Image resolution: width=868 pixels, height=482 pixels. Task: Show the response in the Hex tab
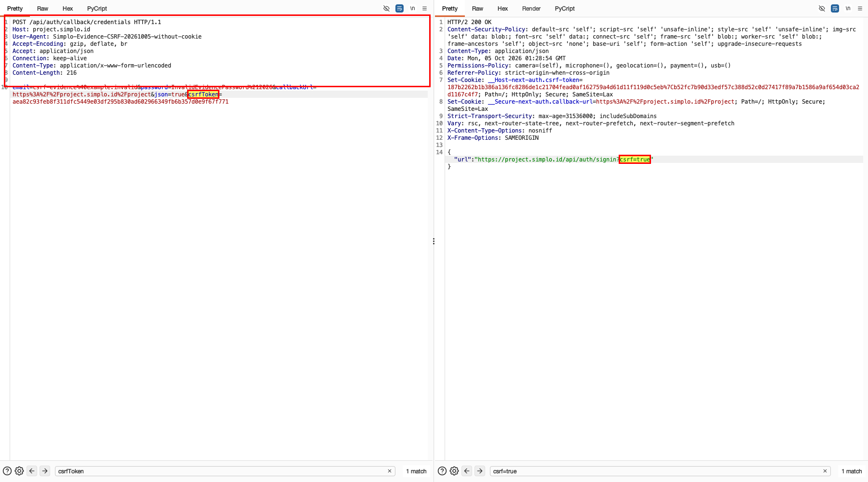[x=502, y=9]
